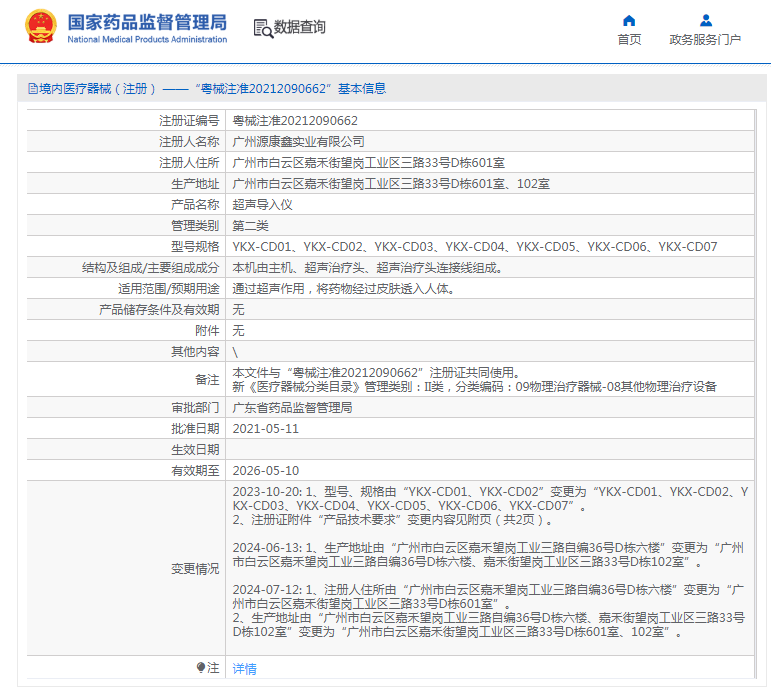Viewport: 771px width, 699px height.
Task: Click the 审批部门 field label
Action: point(195,408)
